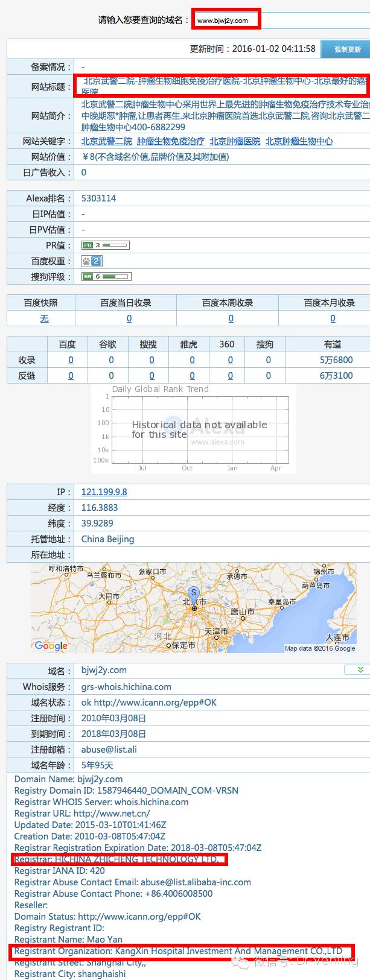This screenshot has width=370, height=980.
Task: Open the 北京肿瘤医院 keyword link
Action: coord(235,141)
